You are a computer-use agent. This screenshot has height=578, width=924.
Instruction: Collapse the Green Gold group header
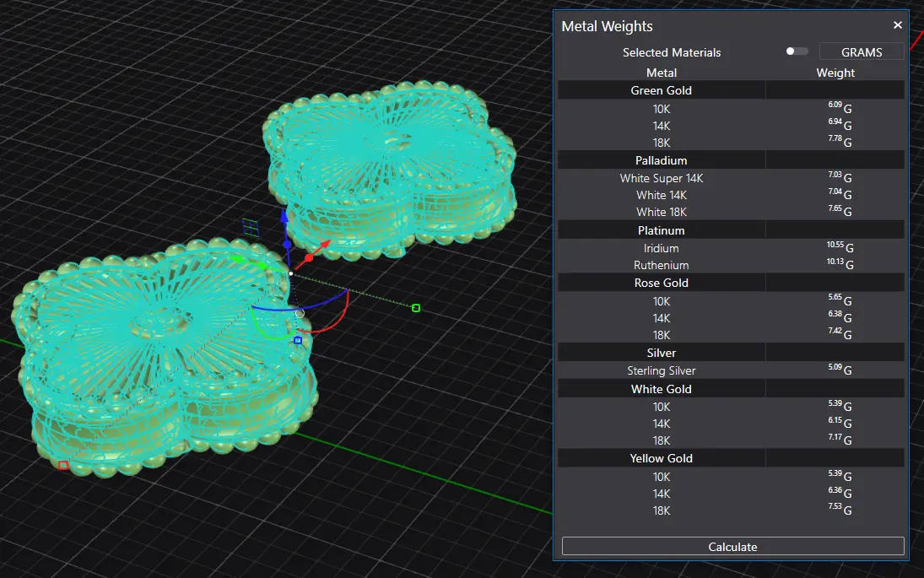click(x=662, y=90)
